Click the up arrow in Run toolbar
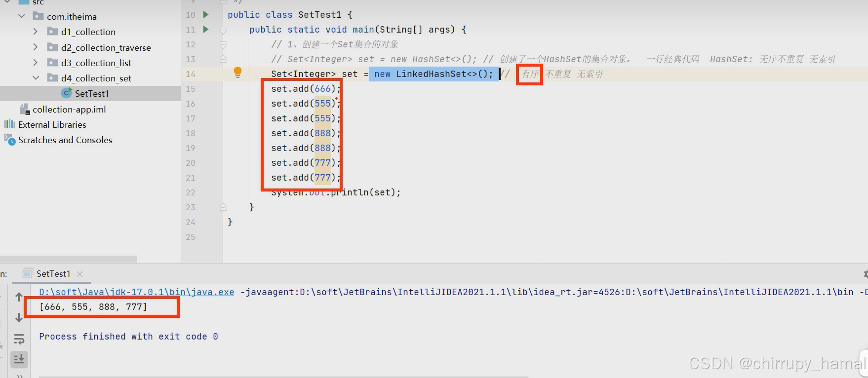The height and width of the screenshot is (378, 868). [19, 297]
